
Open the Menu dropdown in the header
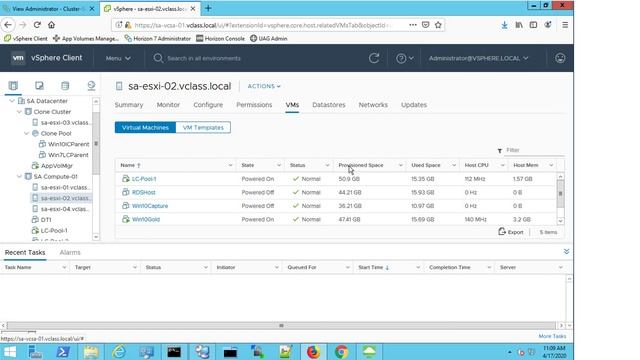(x=118, y=58)
